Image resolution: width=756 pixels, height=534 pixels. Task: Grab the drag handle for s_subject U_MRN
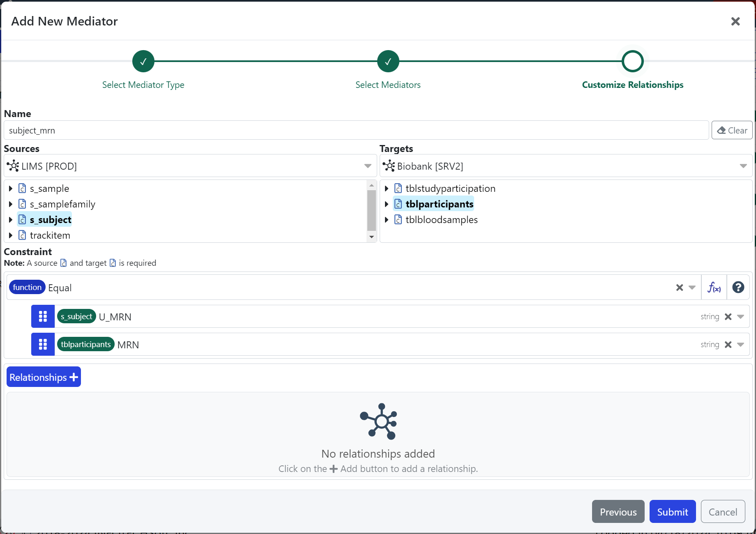point(43,316)
